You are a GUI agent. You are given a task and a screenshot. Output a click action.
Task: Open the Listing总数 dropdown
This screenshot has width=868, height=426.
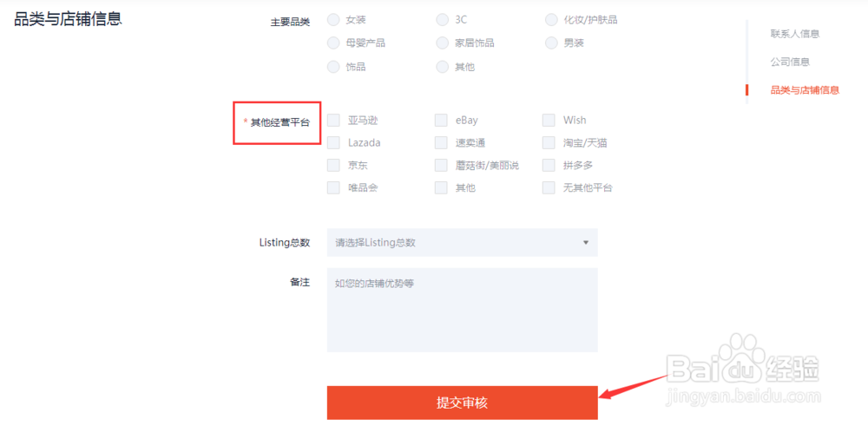[462, 243]
